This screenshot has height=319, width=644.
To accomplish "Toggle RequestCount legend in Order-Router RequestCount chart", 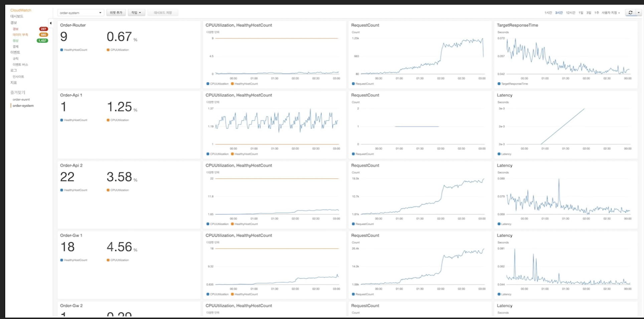I will click(x=362, y=84).
